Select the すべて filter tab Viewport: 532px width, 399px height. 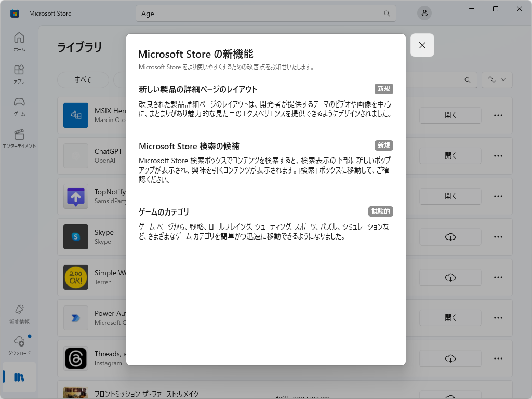83,79
